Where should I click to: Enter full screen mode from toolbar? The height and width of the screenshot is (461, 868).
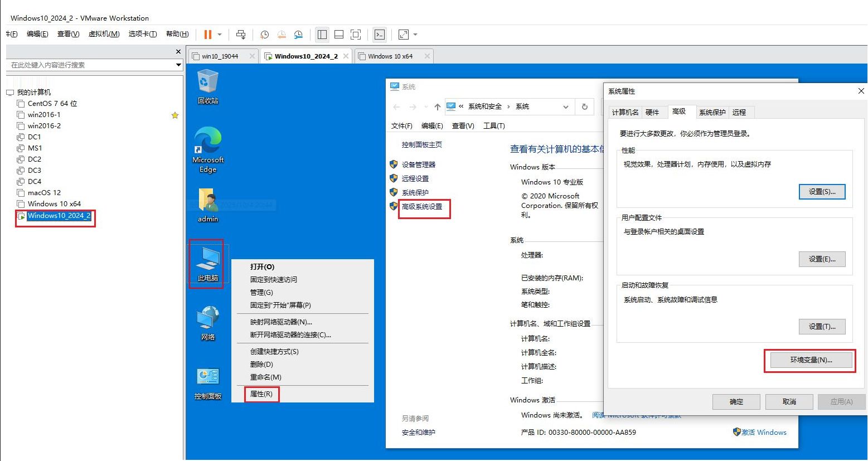[356, 35]
